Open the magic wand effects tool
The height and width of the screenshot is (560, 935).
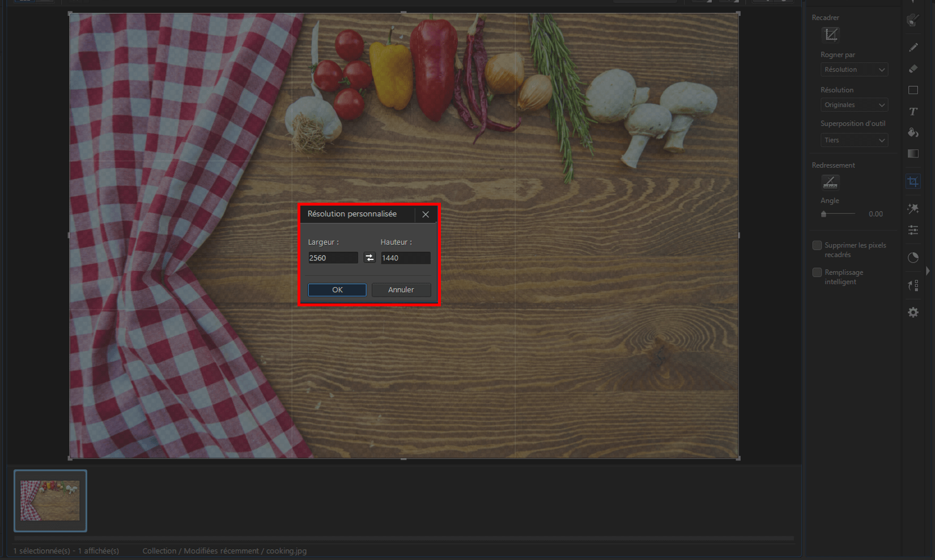[x=913, y=209]
